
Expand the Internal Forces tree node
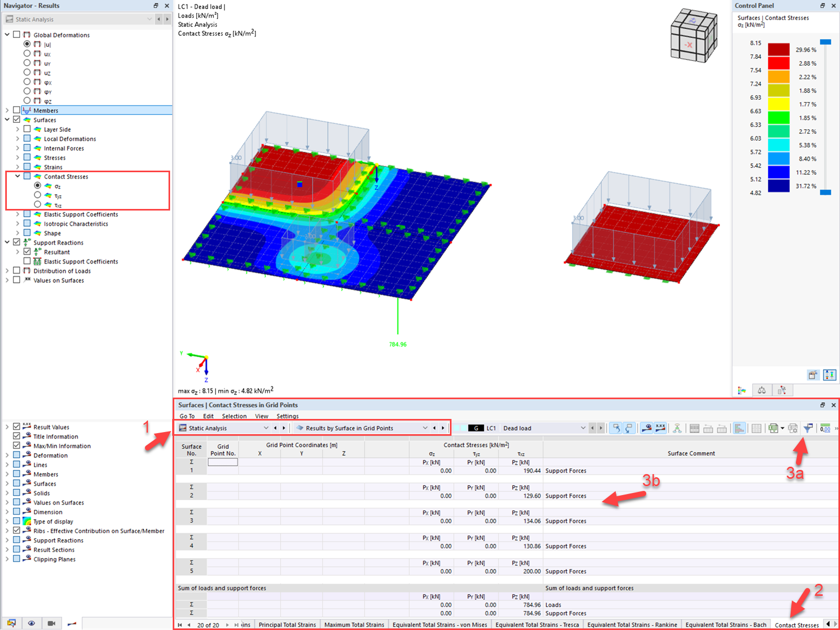coord(17,148)
